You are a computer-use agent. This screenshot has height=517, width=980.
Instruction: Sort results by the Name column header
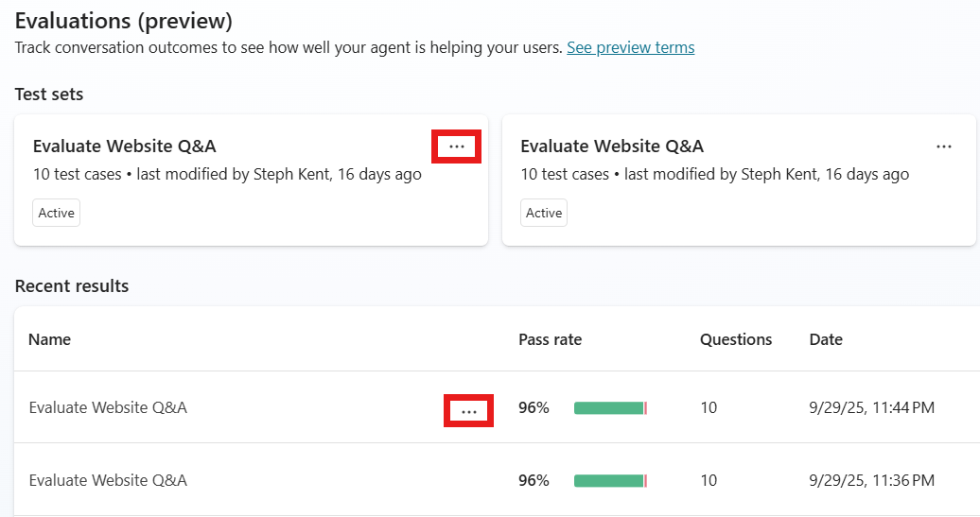49,339
